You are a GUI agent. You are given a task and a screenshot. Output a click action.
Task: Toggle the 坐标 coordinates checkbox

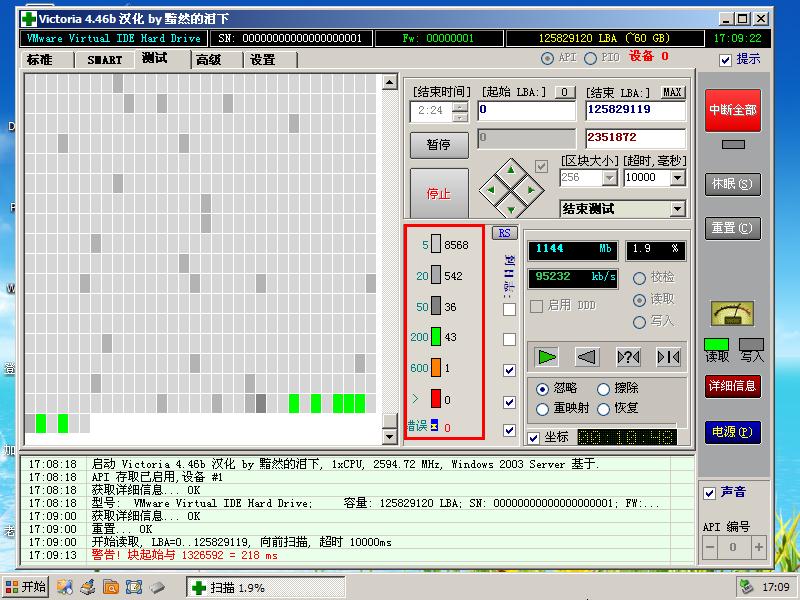(534, 438)
